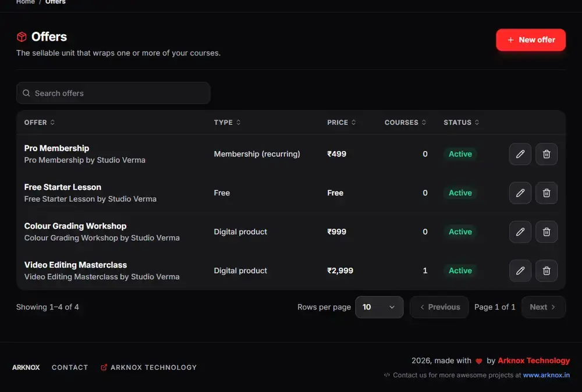Go to the Previous page
Screen dimensions: 582x392
[x=439, y=307]
